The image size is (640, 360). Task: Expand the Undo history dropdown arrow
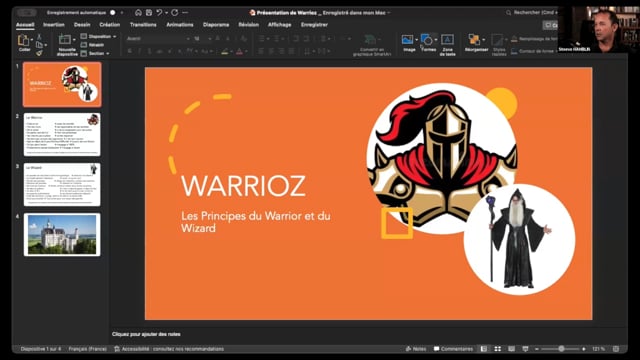pyautogui.click(x=166, y=13)
